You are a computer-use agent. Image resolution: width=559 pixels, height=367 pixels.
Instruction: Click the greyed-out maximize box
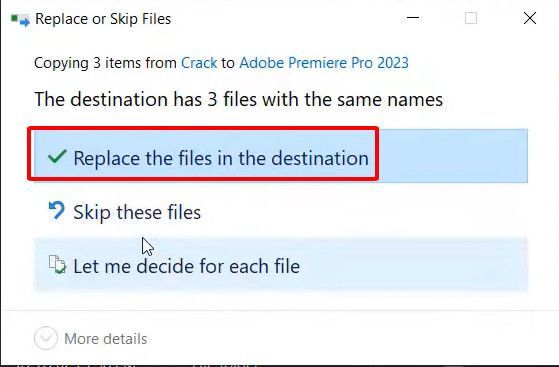coord(471,18)
